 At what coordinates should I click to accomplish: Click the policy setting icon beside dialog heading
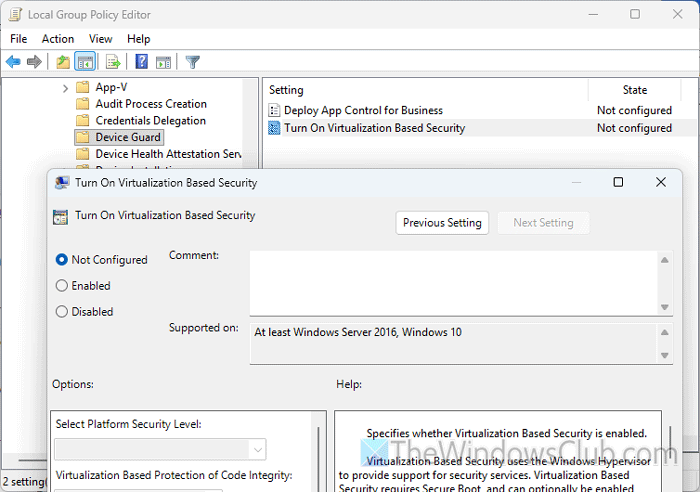coord(60,217)
